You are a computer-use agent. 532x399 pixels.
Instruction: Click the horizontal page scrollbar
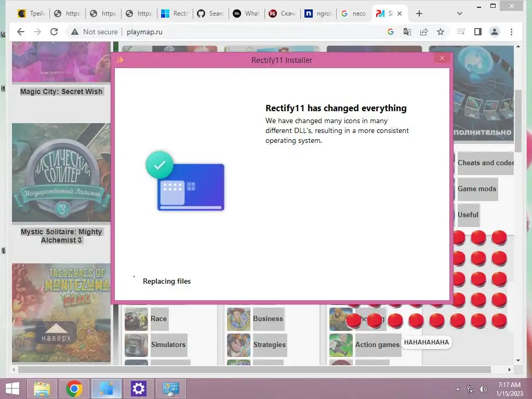(x=255, y=369)
